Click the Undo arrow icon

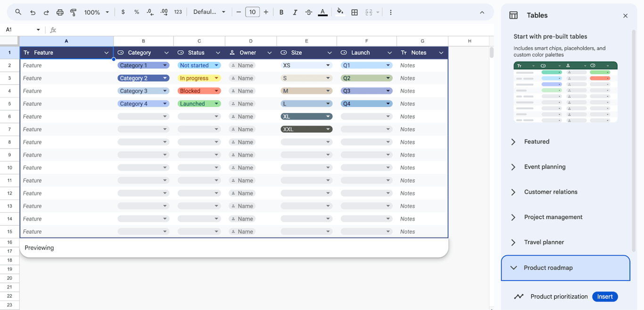point(33,12)
